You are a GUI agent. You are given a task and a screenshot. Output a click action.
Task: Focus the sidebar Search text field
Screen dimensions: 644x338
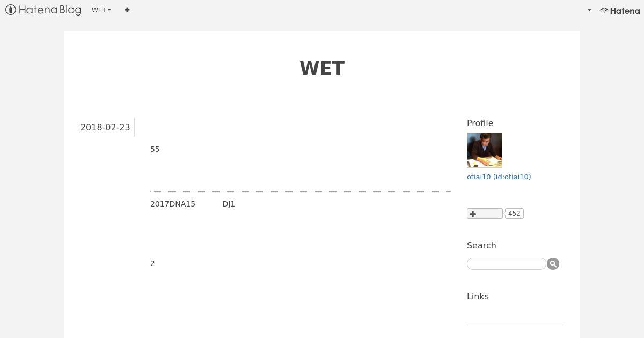pyautogui.click(x=506, y=263)
